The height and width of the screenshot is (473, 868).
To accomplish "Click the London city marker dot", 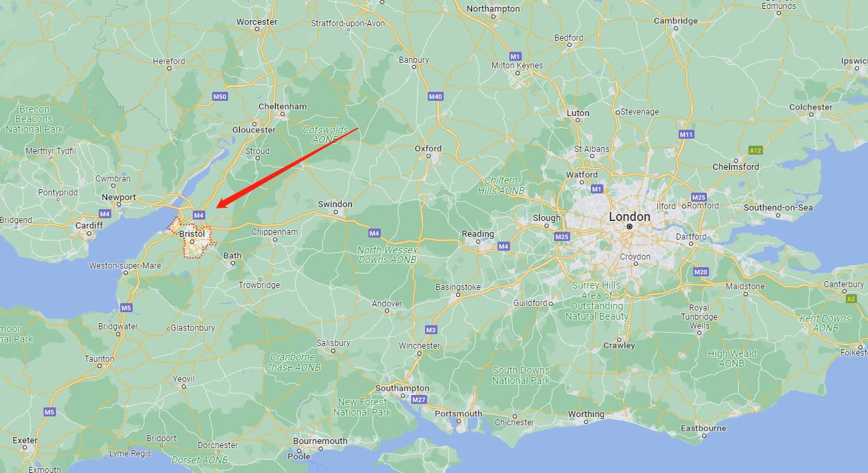I will coord(630,226).
